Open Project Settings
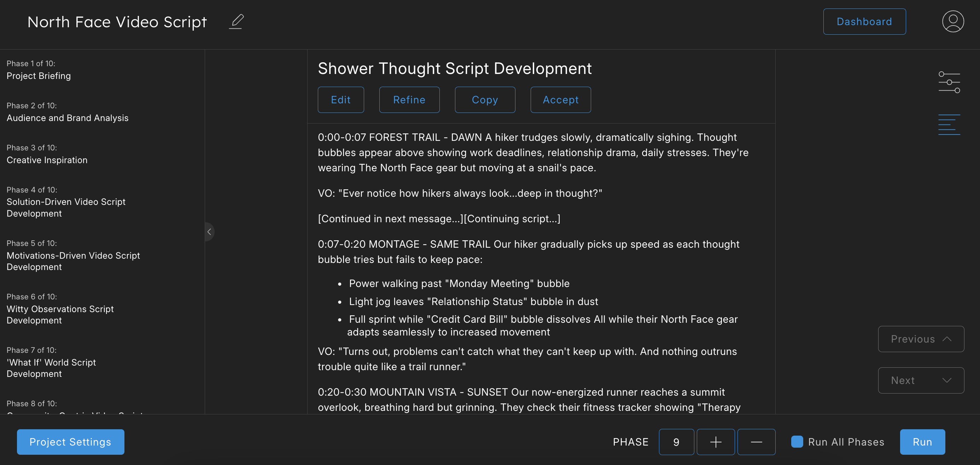The height and width of the screenshot is (465, 980). point(70,442)
